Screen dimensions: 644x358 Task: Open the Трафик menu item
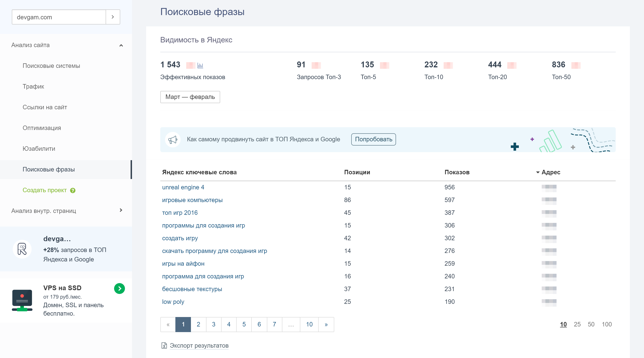[x=33, y=86]
